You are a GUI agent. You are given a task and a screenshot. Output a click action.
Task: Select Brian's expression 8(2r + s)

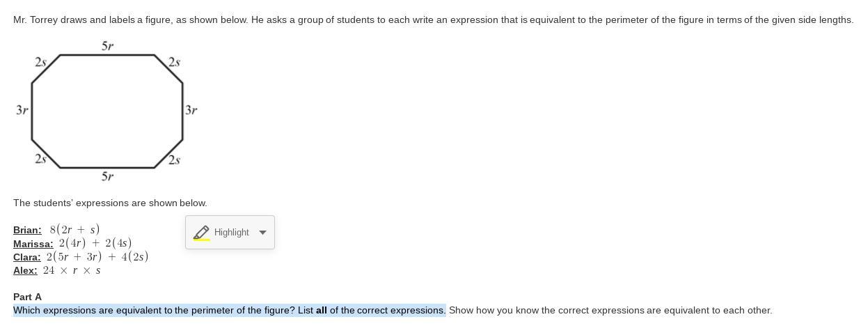(x=74, y=229)
